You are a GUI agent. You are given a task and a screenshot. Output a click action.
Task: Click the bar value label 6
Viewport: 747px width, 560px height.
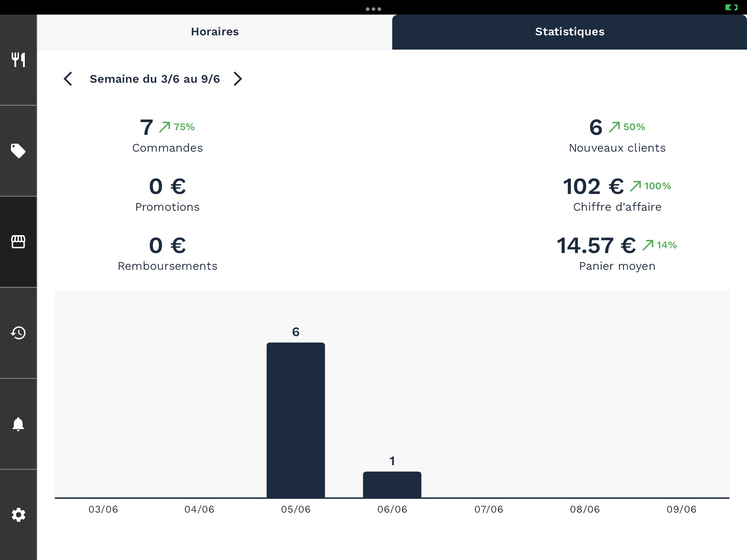[x=296, y=332]
